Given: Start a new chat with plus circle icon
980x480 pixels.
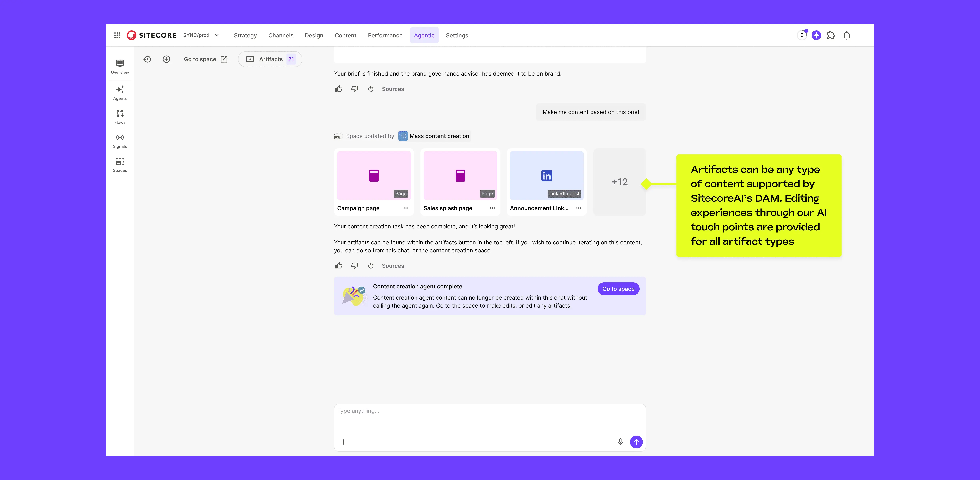Looking at the screenshot, I should pyautogui.click(x=166, y=59).
